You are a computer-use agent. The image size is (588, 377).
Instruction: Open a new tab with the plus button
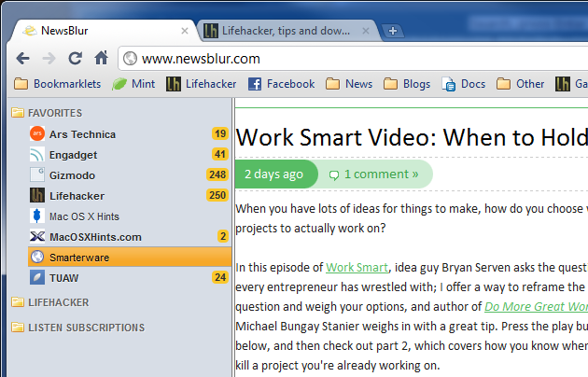pos(393,31)
